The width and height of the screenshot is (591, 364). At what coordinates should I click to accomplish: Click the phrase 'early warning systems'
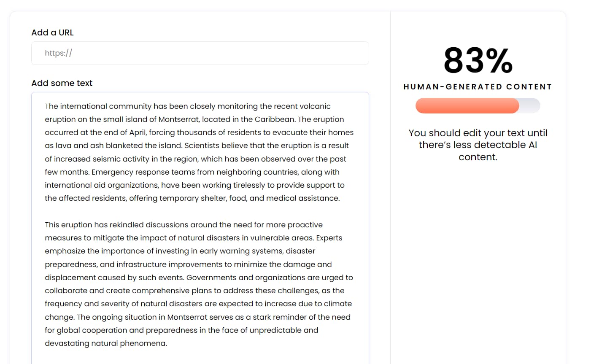click(x=240, y=251)
